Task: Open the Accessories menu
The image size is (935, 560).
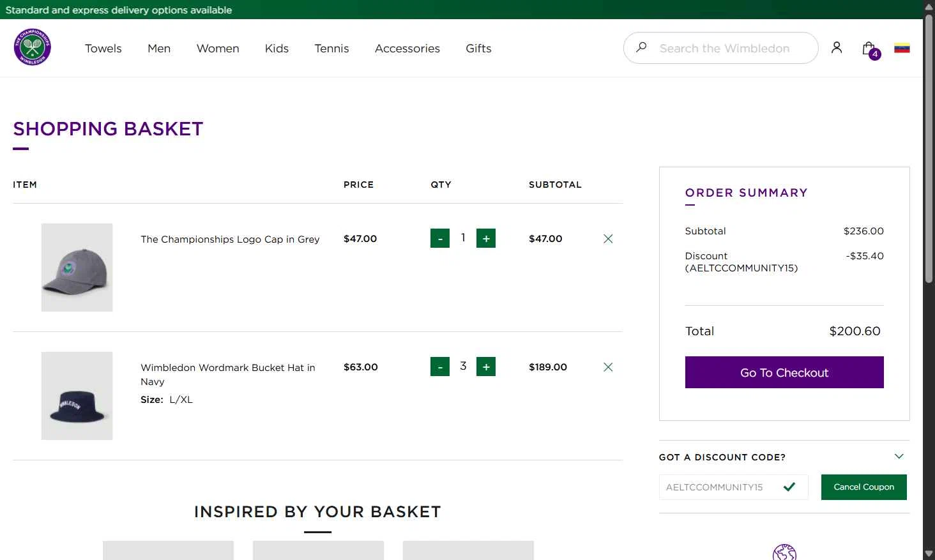Action: 407,49
